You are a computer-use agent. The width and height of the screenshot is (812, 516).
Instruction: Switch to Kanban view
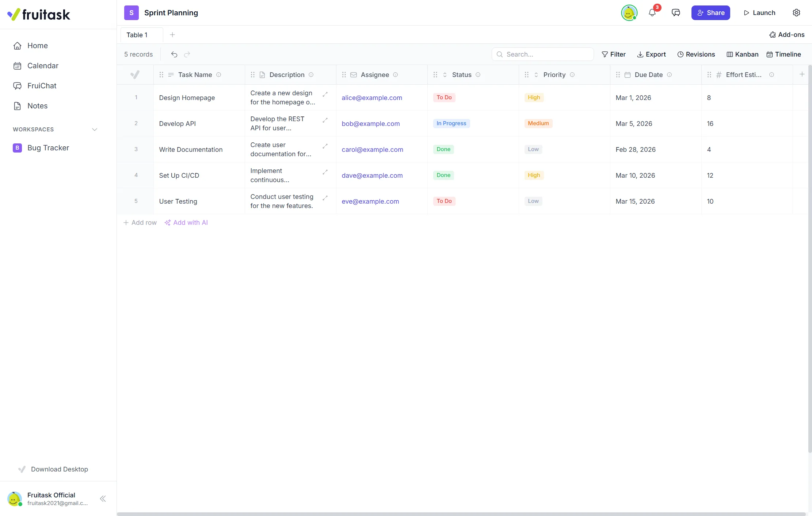click(x=742, y=54)
